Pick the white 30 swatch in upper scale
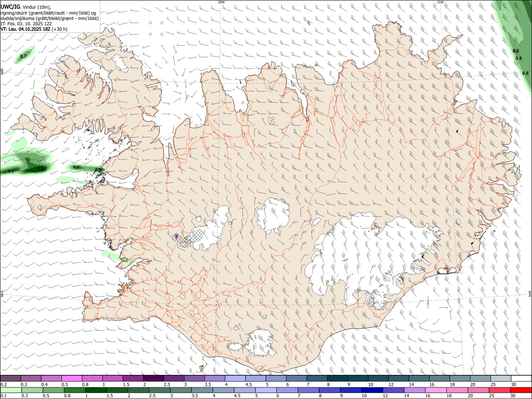This screenshot has height=399, width=532. coord(521,379)
